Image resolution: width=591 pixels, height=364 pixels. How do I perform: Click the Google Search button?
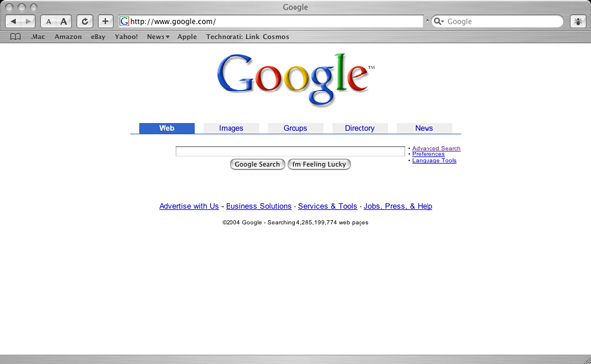coord(257,164)
